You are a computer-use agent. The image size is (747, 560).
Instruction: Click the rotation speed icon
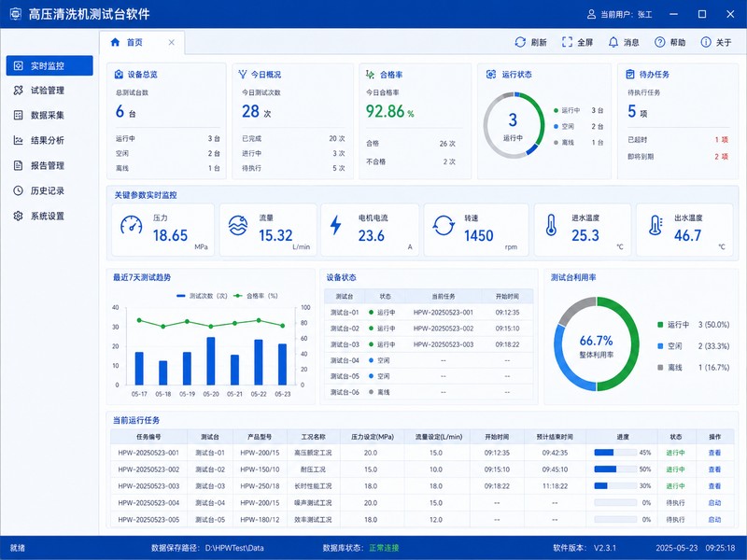[x=443, y=225]
